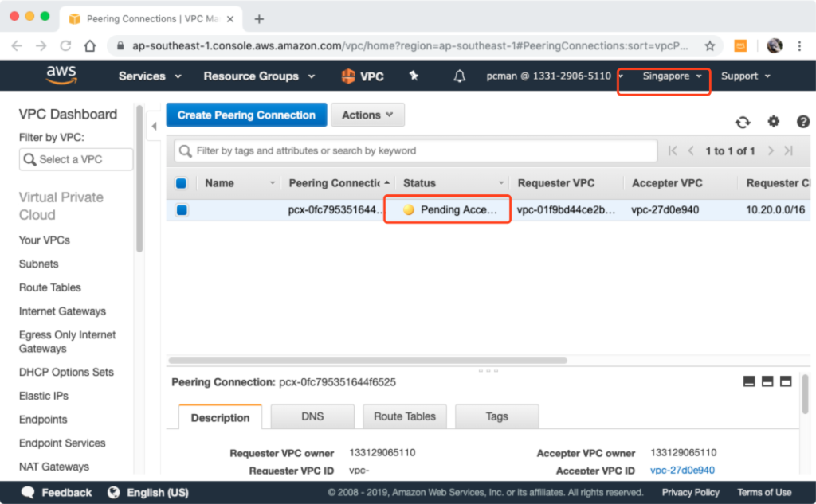Screen dimensions: 816x504
Task: Click the language globe icon
Action: pos(113,492)
